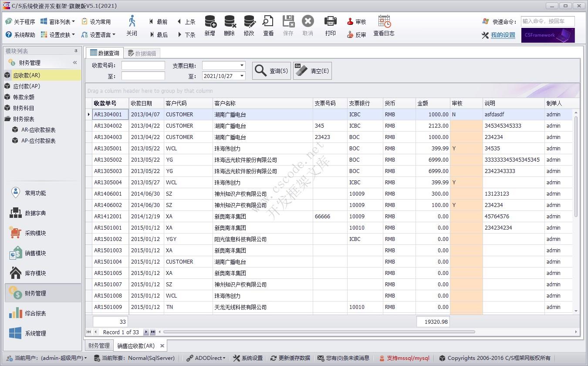Open the 支票日期 date dropdown
588x366 pixels.
(x=242, y=65)
